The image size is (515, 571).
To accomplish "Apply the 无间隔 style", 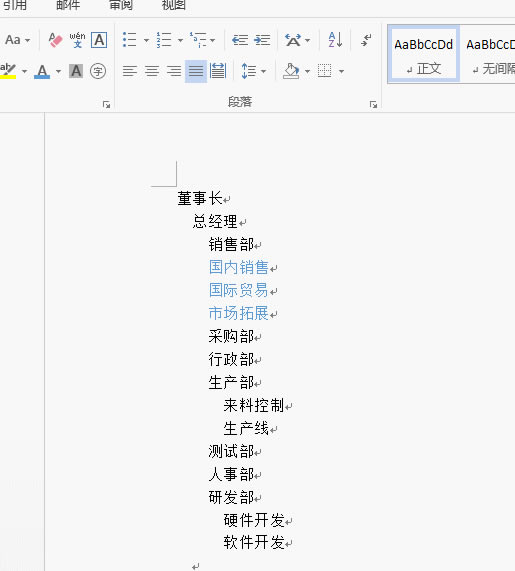I will (x=488, y=54).
